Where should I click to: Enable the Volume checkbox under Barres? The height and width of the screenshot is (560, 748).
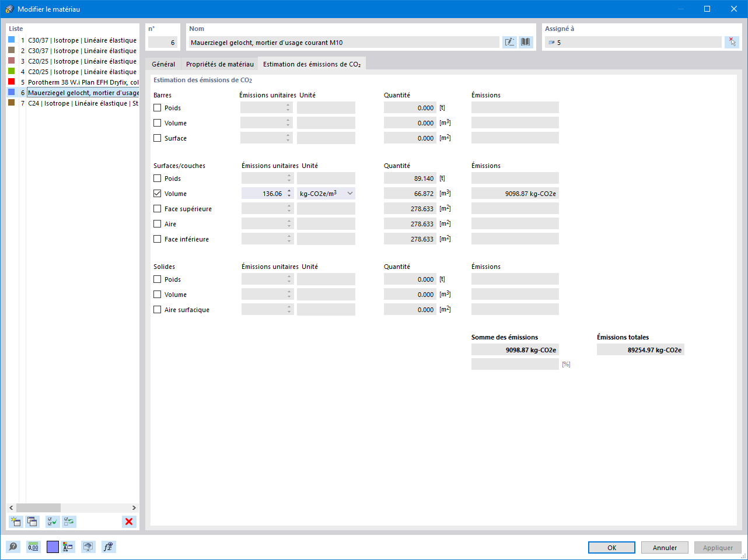coord(158,123)
